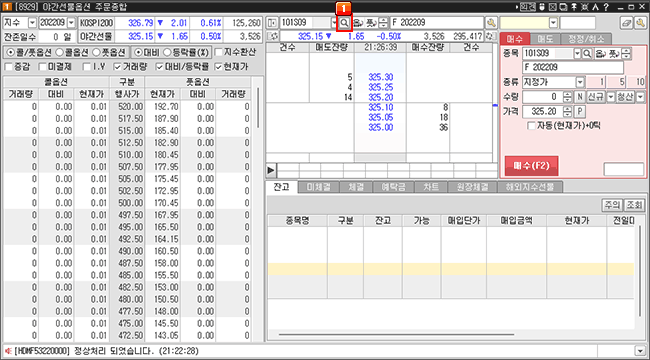Click the duplicate window icon in the title bar

pyautogui.click(x=563, y=7)
